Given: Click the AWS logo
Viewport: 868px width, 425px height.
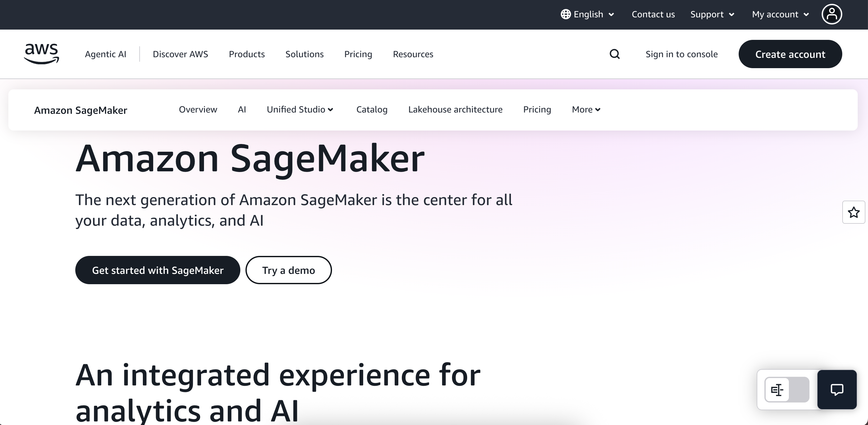Looking at the screenshot, I should (x=41, y=53).
